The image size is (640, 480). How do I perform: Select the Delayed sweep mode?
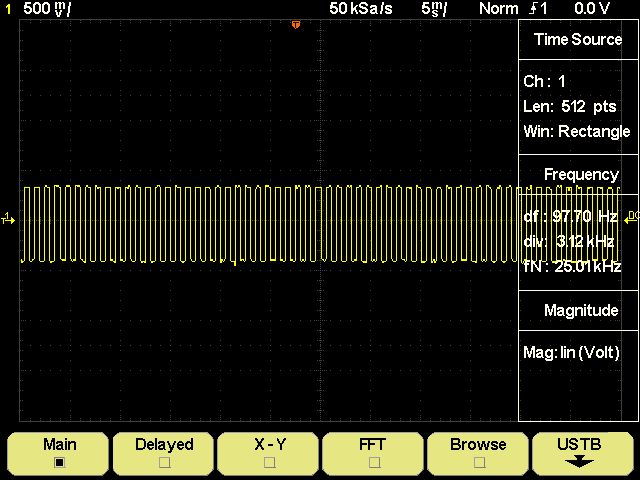[163, 453]
